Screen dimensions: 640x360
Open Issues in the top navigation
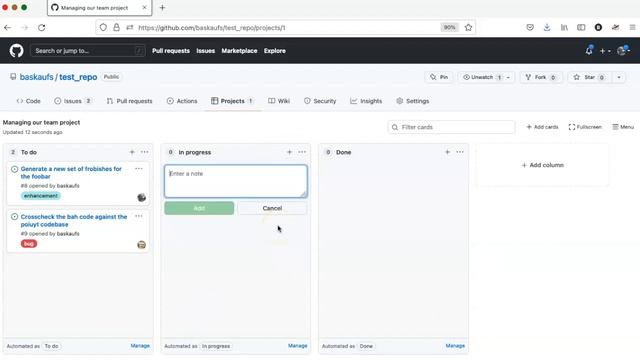coord(206,51)
